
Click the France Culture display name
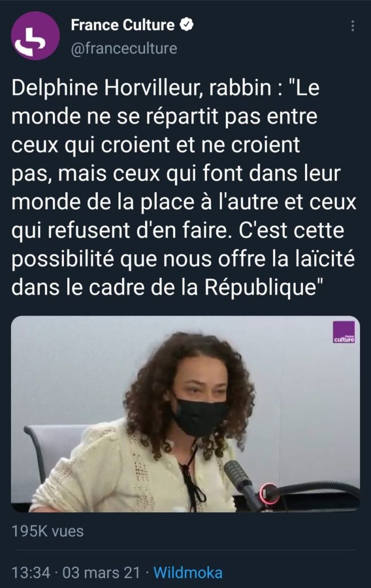tap(123, 25)
